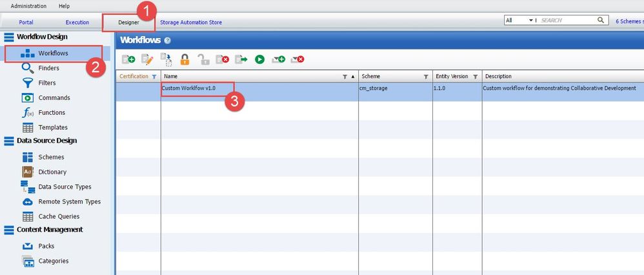Click the orange Lock workflow icon
This screenshot has height=275, width=644.
click(185, 59)
